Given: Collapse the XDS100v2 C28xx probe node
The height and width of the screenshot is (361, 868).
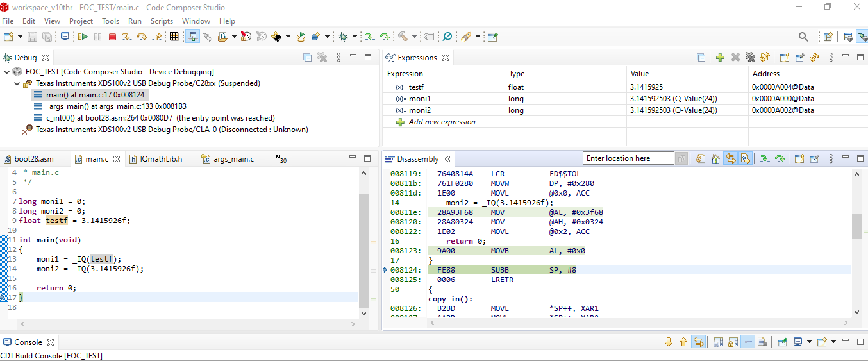Looking at the screenshot, I should click(x=17, y=83).
